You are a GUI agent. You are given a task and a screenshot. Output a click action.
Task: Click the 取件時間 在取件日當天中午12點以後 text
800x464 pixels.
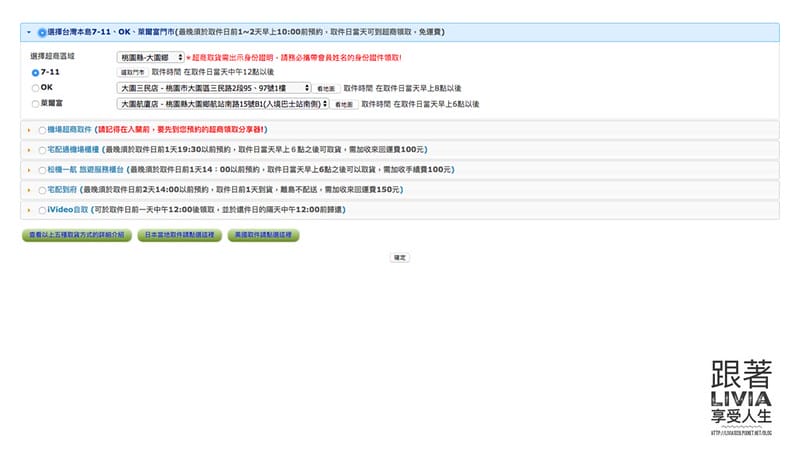(x=213, y=72)
